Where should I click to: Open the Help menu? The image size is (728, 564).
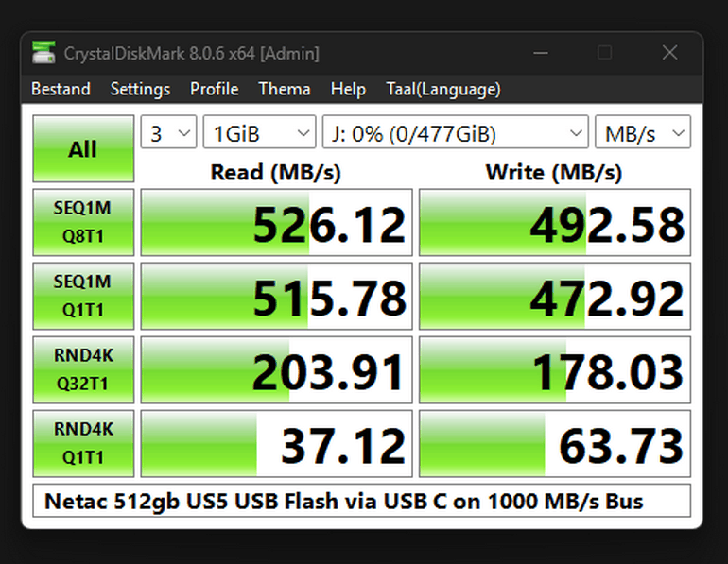(348, 89)
